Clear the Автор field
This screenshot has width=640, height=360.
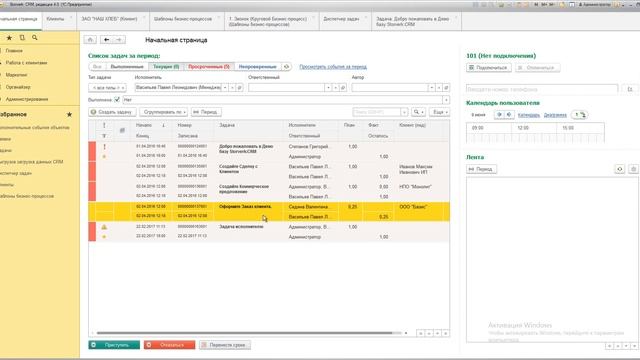(439, 88)
